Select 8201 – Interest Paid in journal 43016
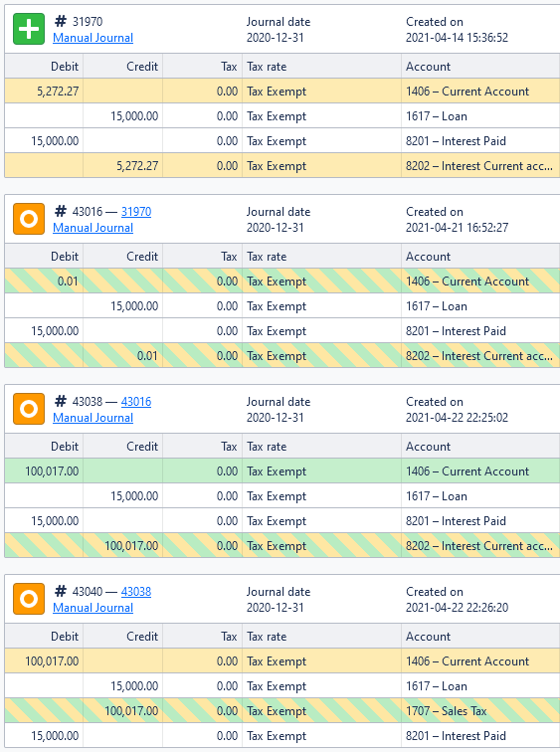 [x=480, y=331]
